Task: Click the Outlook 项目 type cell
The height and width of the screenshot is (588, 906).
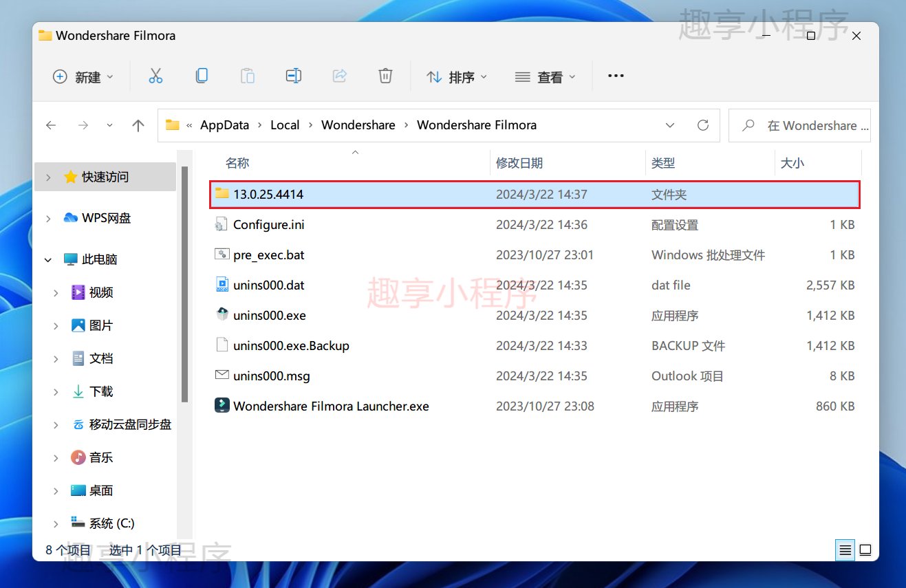Action: coord(687,375)
